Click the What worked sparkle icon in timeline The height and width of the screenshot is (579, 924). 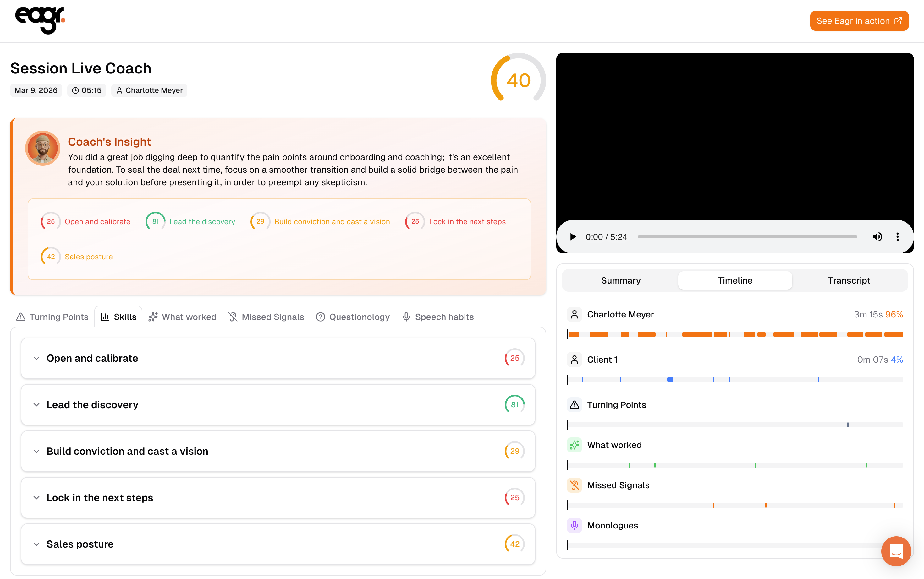[574, 445]
